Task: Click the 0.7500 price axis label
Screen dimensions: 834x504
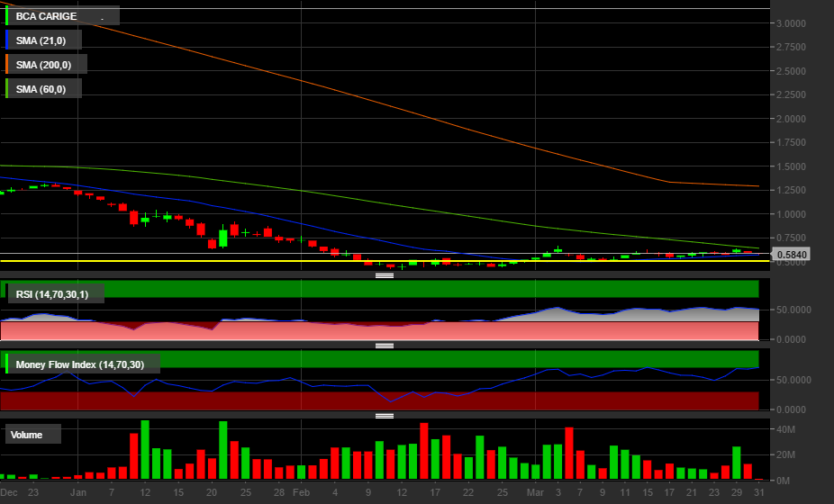Action: click(791, 238)
